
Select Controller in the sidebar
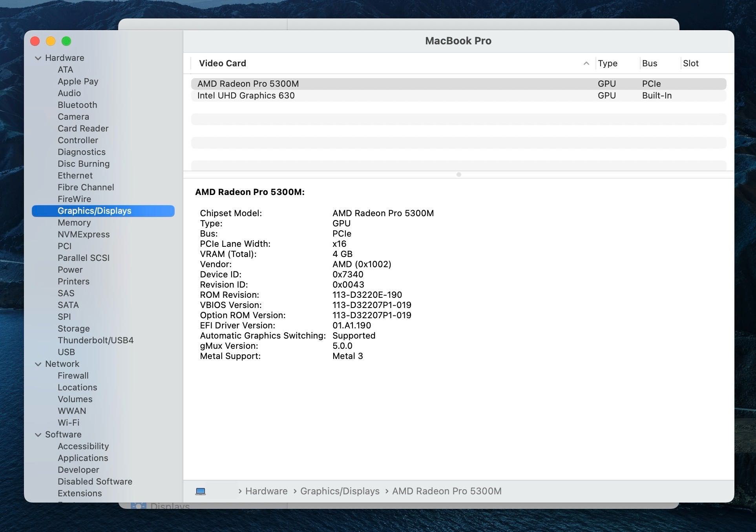(78, 140)
